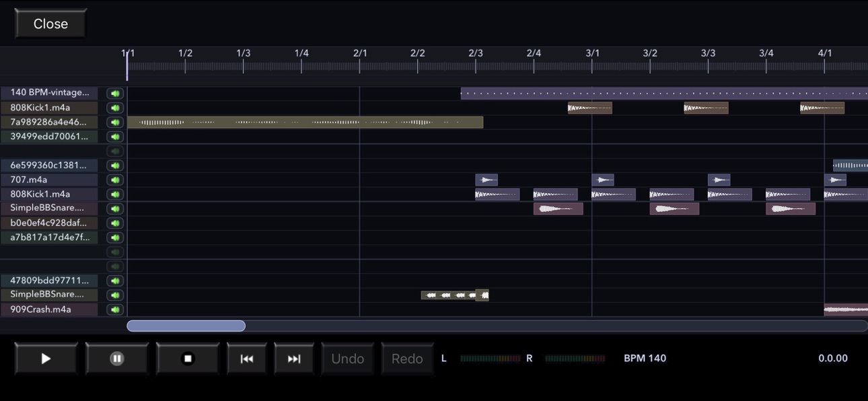Mute the 140 BPM-vintage track

point(115,94)
